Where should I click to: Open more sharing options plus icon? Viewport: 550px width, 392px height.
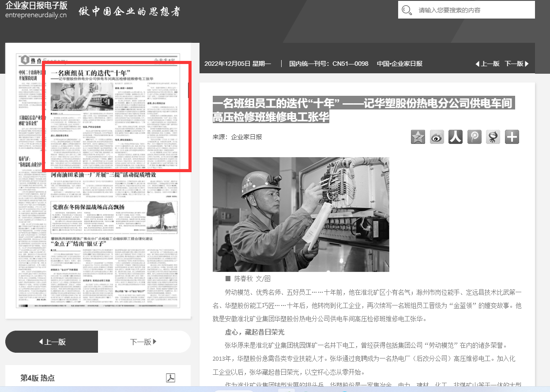[x=512, y=137]
